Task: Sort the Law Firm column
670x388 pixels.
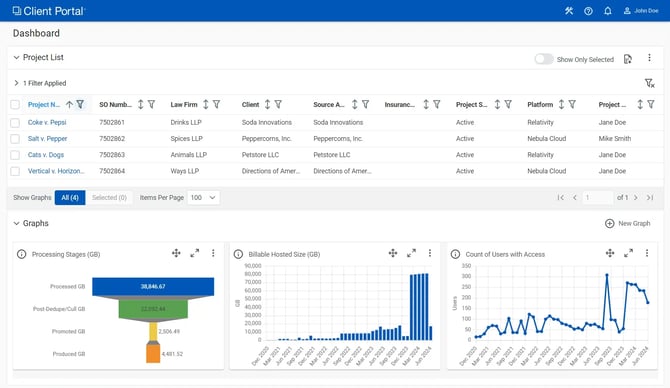Action: pos(206,104)
